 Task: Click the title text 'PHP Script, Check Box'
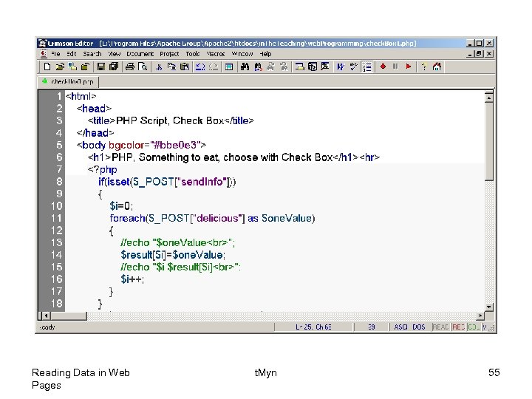point(170,120)
